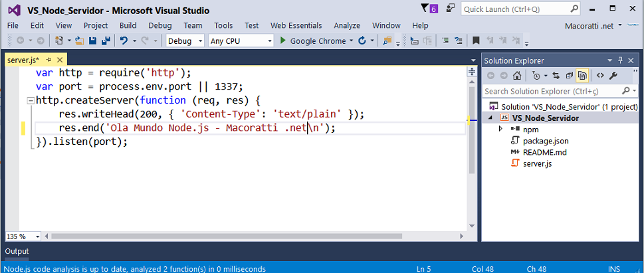
Task: Click Sync with Active Document icon
Action: (x=556, y=75)
